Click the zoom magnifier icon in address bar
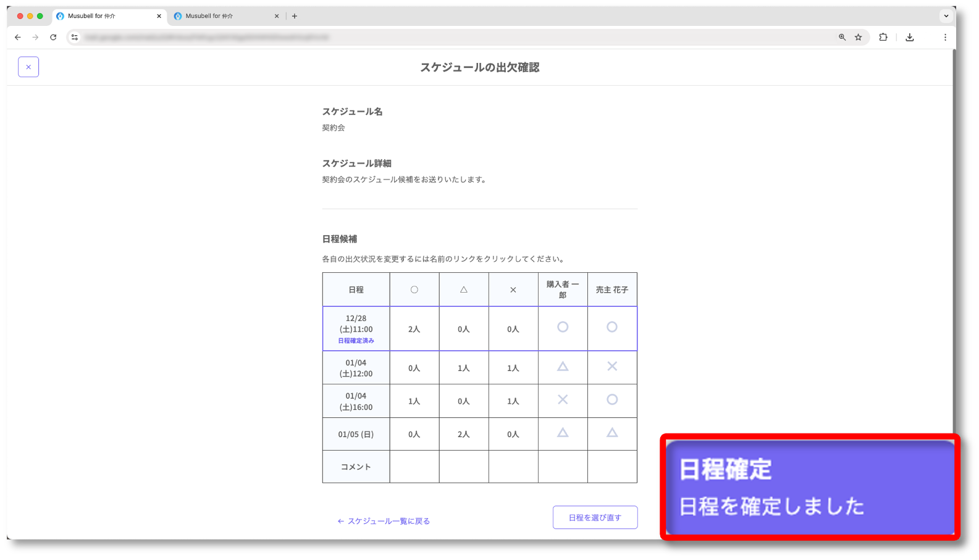 pyautogui.click(x=842, y=37)
